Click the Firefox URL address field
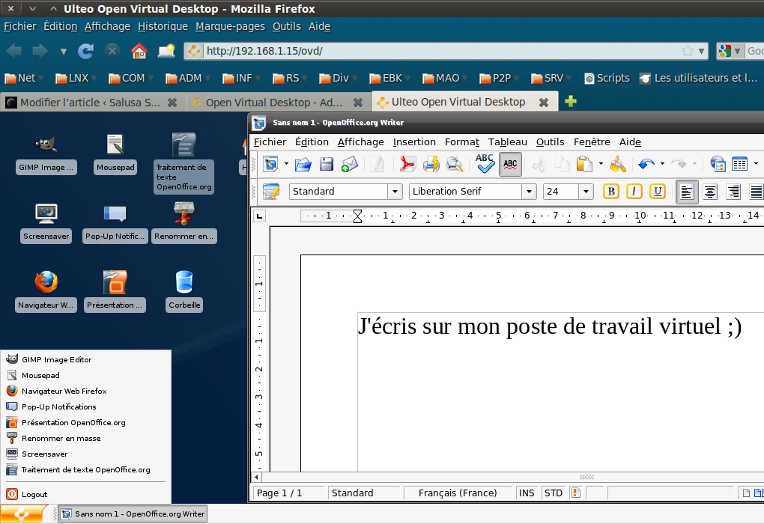The height and width of the screenshot is (524, 764). (x=441, y=51)
